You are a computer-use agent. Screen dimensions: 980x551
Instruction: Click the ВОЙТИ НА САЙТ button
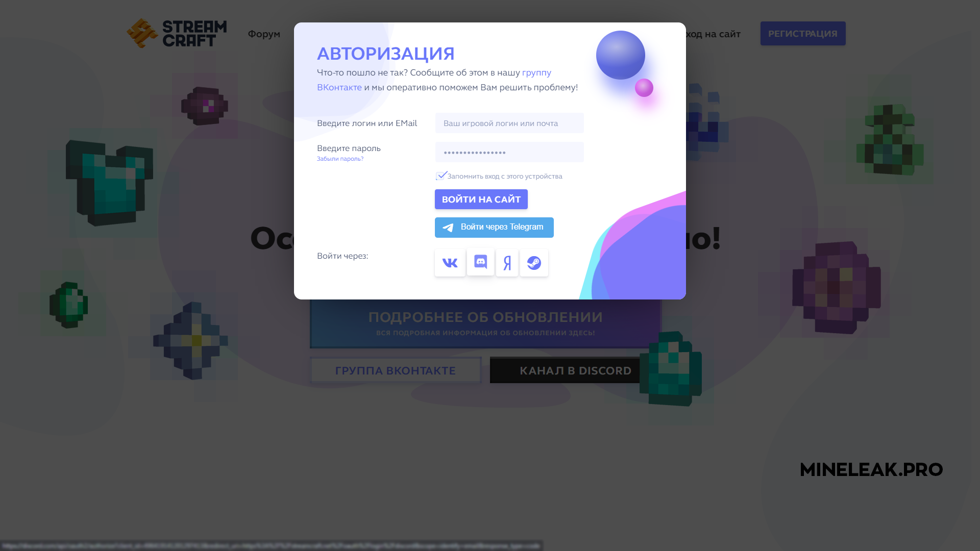481,199
